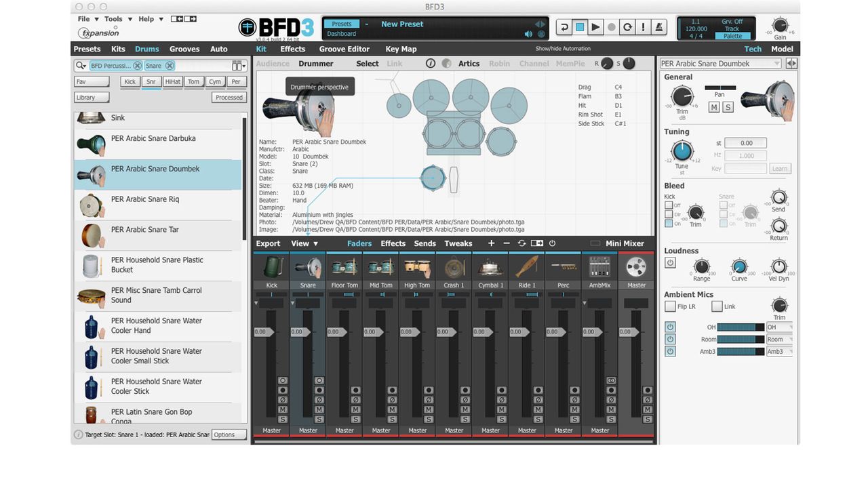Click the exclamation mark panic button

click(x=644, y=27)
